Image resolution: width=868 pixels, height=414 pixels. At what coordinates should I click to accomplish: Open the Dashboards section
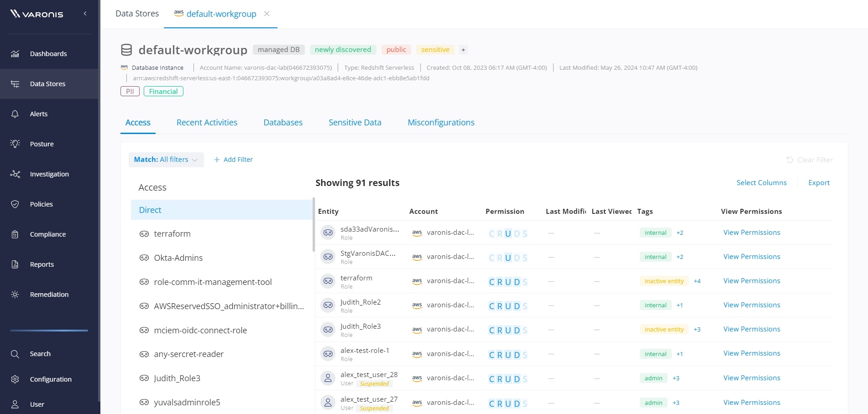48,53
